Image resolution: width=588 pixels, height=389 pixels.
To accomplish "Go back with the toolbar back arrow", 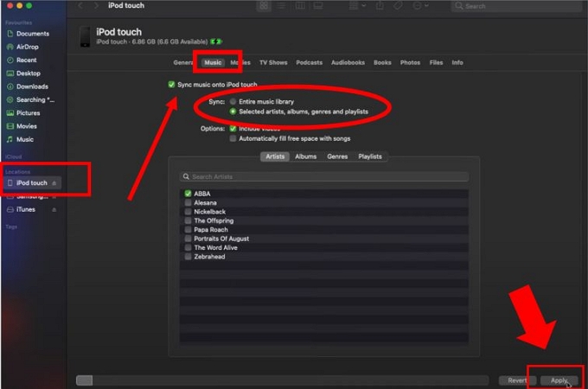I will pos(80,6).
